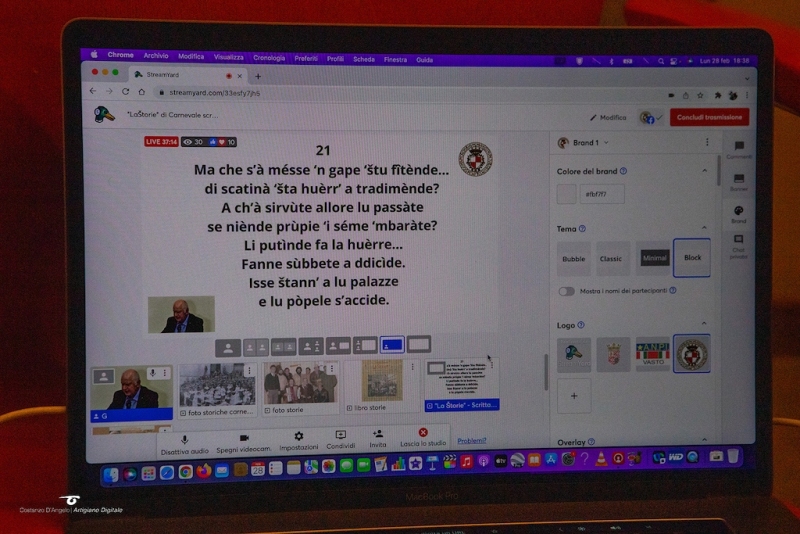
Task: Click the Condividi screen share icon
Action: point(340,435)
